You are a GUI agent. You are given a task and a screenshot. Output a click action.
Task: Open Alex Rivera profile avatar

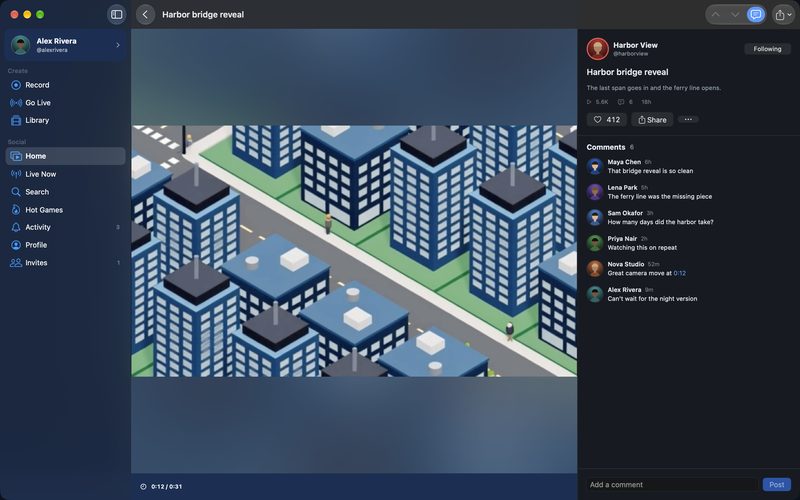(20, 45)
